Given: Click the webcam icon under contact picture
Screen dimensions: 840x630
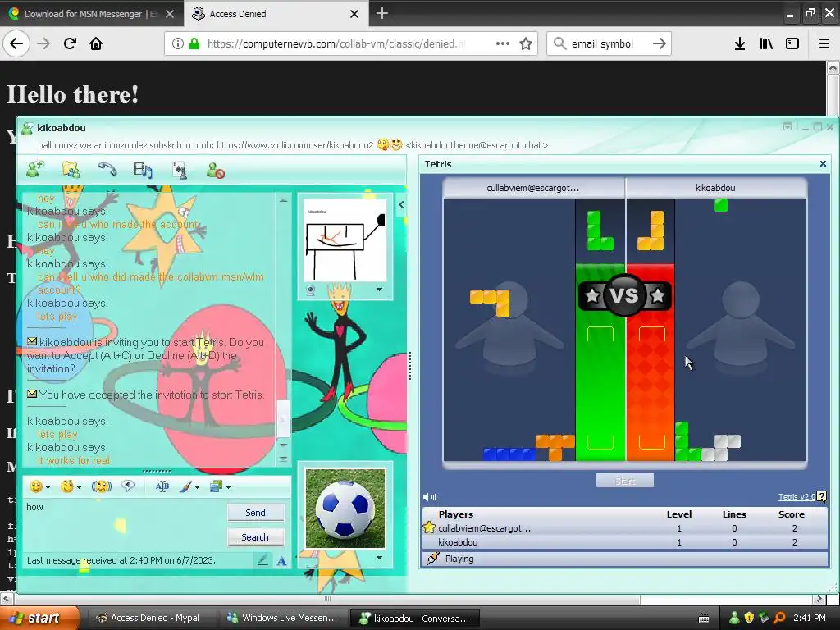Looking at the screenshot, I should click(311, 290).
